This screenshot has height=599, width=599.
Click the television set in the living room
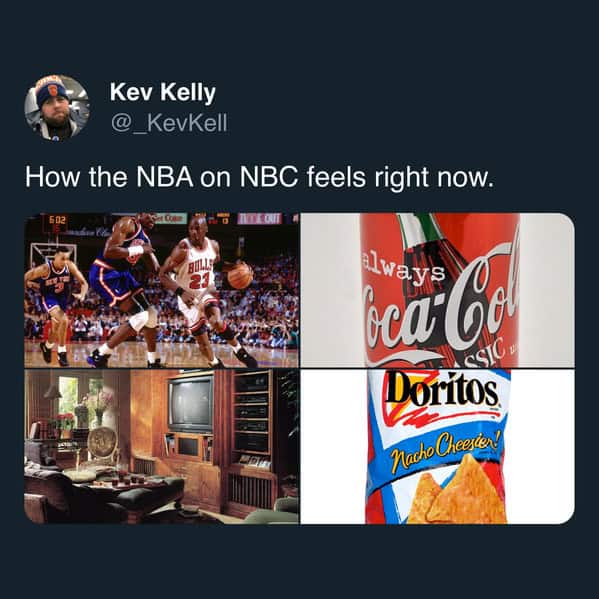(x=191, y=403)
